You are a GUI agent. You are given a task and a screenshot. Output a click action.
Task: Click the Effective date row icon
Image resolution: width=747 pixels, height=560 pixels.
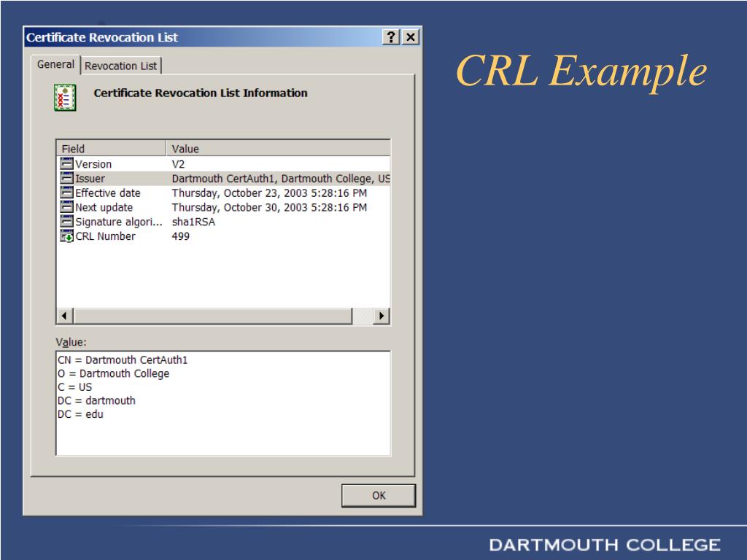[66, 192]
